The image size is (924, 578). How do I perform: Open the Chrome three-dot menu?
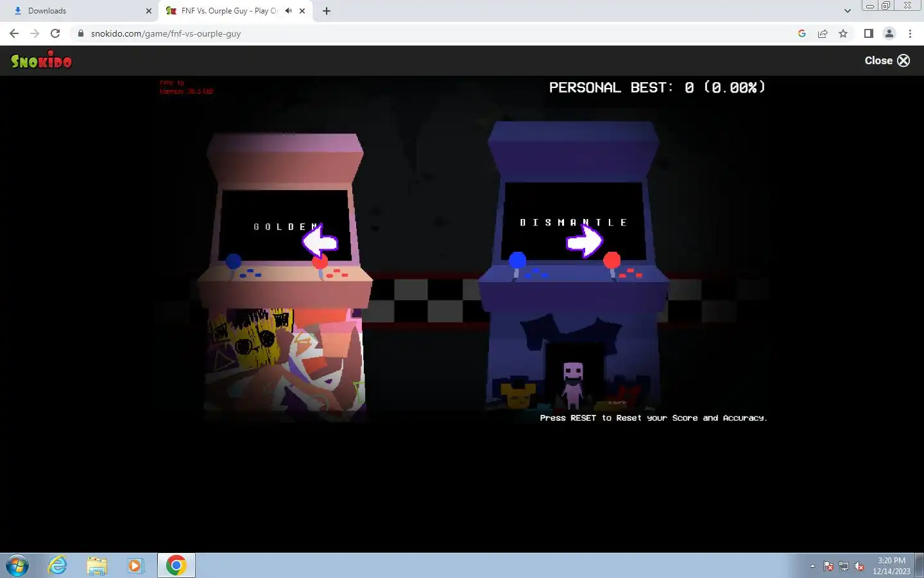click(910, 33)
